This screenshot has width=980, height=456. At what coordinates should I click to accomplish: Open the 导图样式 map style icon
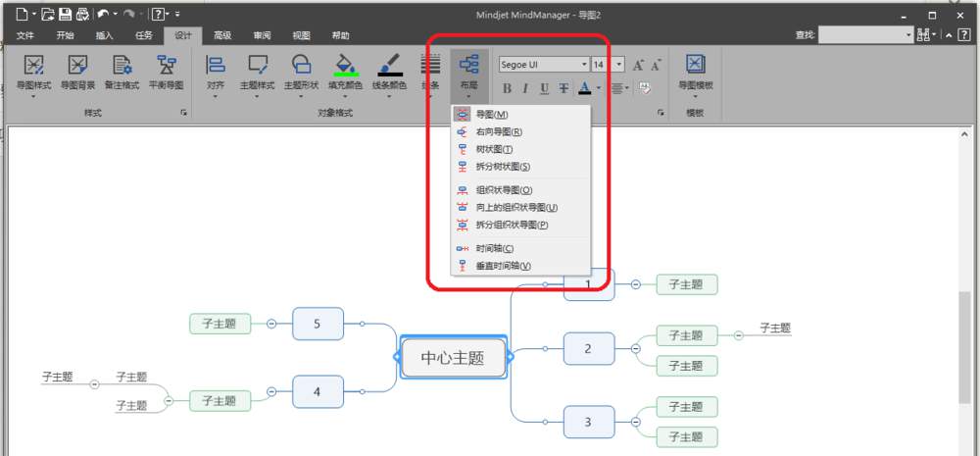[x=33, y=65]
